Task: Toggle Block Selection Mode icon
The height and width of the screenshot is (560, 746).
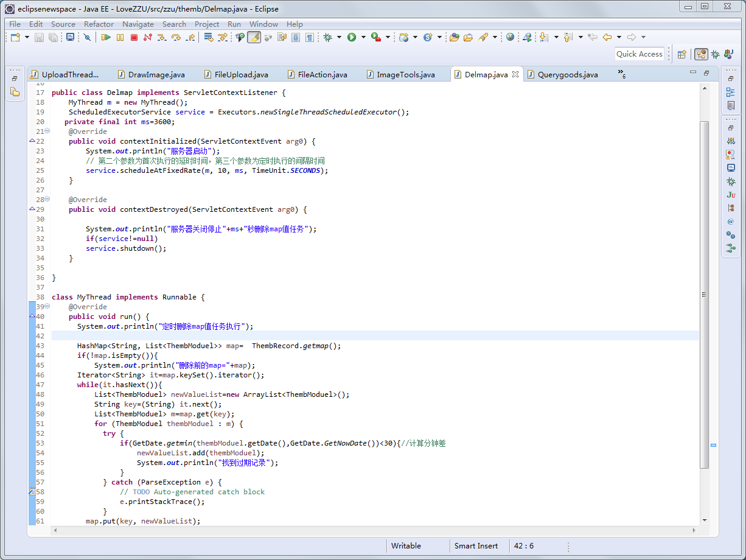Action: click(296, 38)
